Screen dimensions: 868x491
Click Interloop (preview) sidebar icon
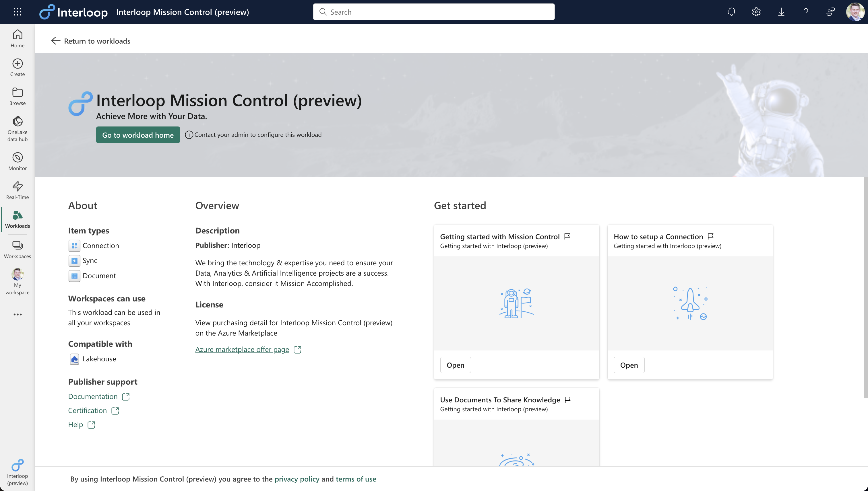coord(17,472)
